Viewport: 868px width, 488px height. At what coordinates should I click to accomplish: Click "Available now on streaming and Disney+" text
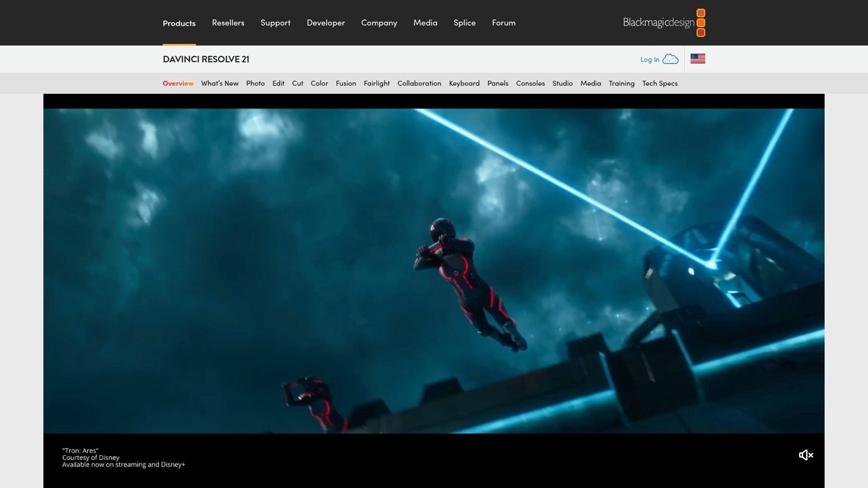[124, 465]
